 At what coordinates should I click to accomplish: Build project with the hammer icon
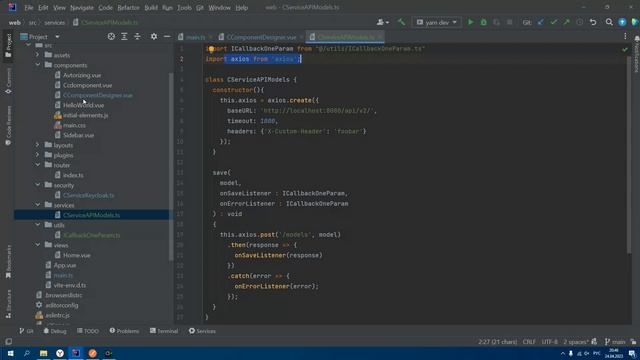402,22
